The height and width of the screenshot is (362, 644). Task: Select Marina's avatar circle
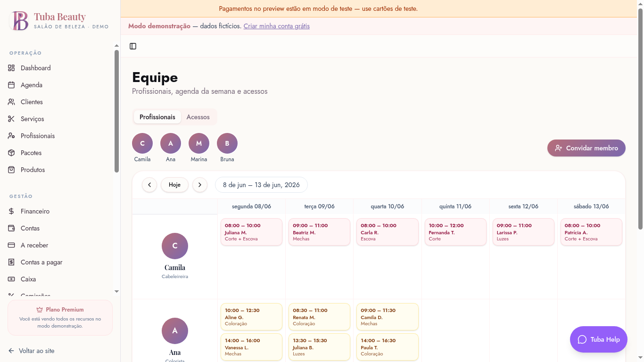pos(199,143)
